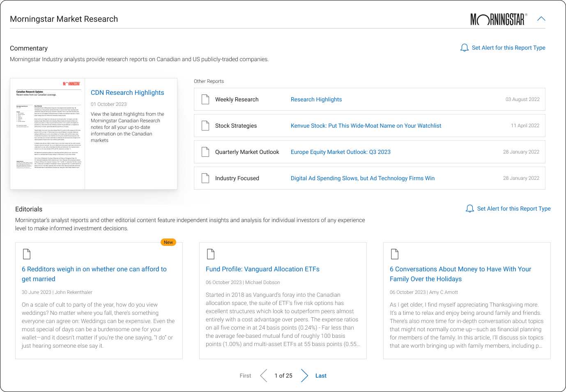Click the 28 January 2022 date in the Industry Focused row

(521, 178)
